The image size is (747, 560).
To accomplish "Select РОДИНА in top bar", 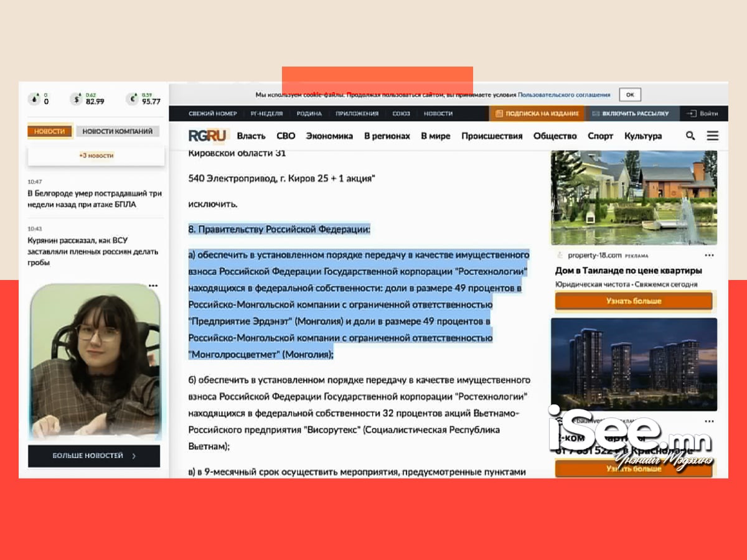I will click(309, 114).
